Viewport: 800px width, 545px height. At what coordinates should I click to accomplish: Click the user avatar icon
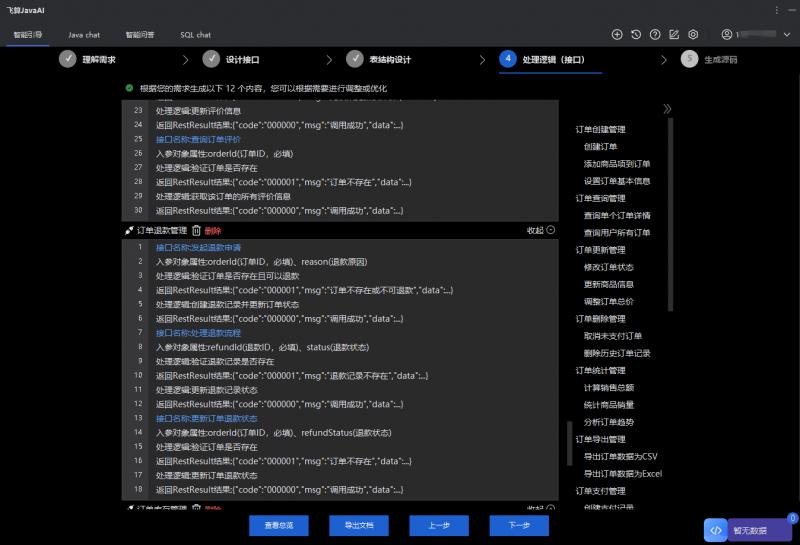726,35
